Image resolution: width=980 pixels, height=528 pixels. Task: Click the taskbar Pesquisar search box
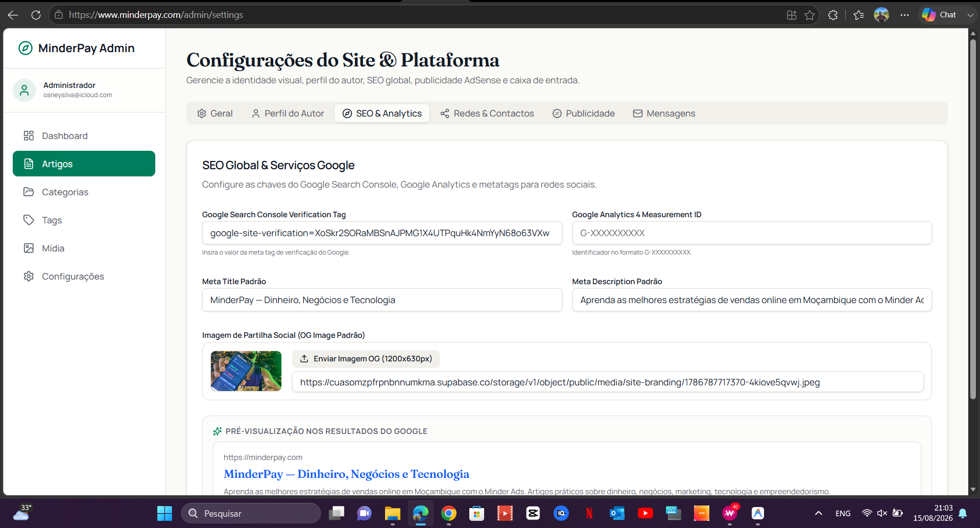pos(251,513)
